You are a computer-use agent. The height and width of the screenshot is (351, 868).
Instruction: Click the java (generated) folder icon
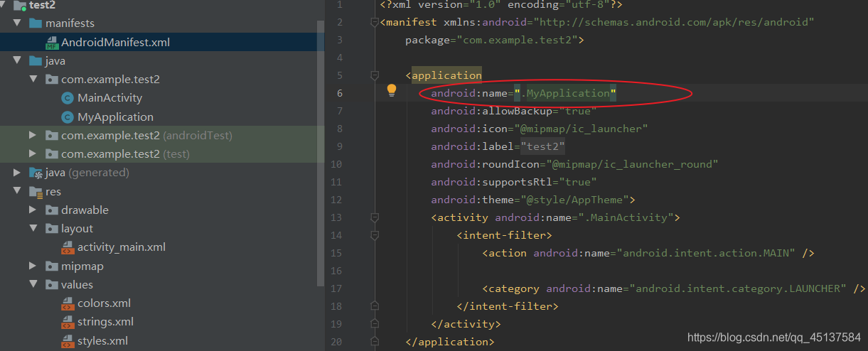pos(36,173)
